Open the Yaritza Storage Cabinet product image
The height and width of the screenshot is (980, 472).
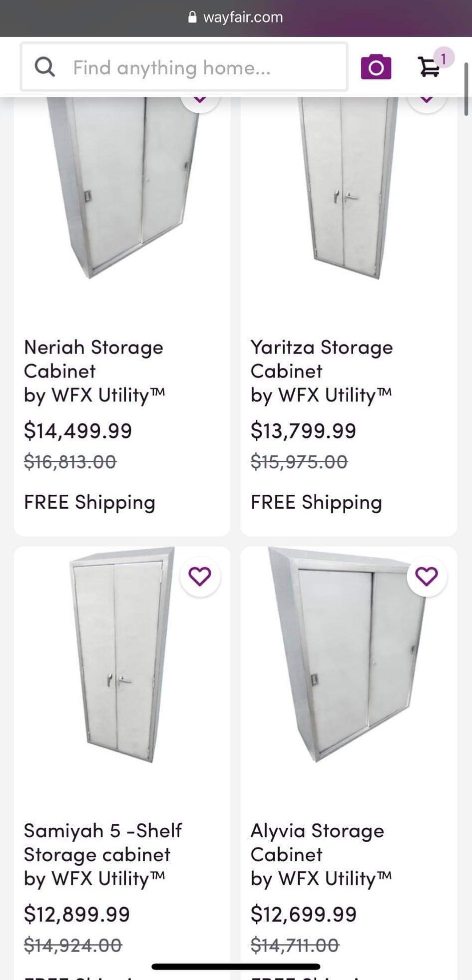pyautogui.click(x=348, y=190)
